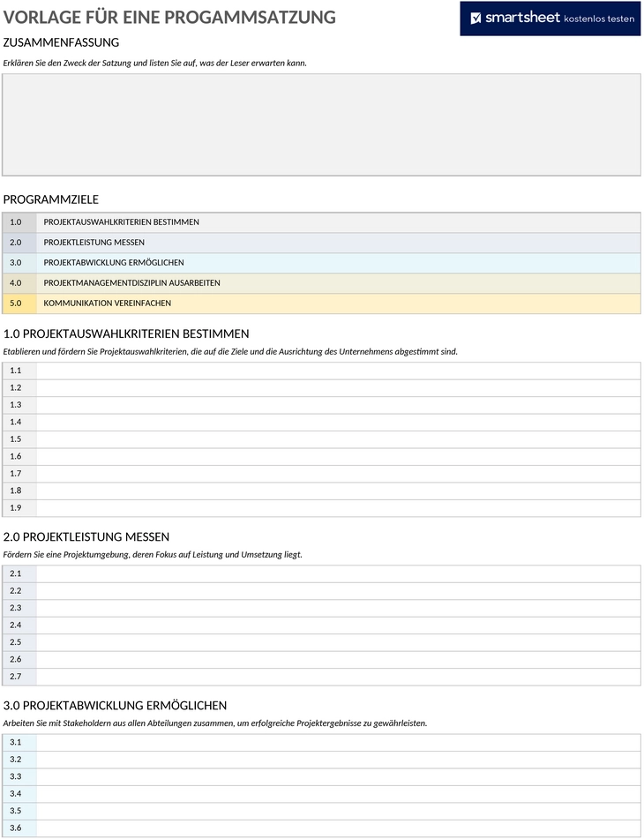Click the entry field for row 3.6
644x839 pixels.
point(339,828)
